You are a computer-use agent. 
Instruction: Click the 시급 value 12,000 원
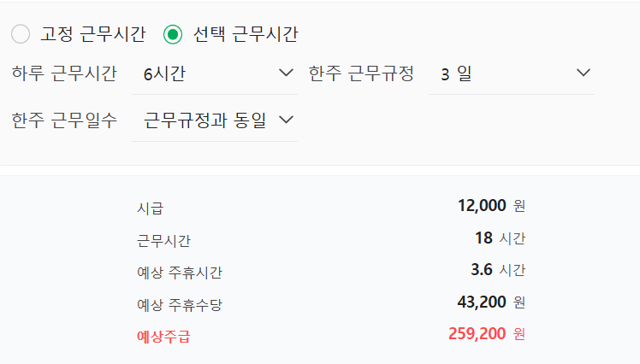coord(491,206)
